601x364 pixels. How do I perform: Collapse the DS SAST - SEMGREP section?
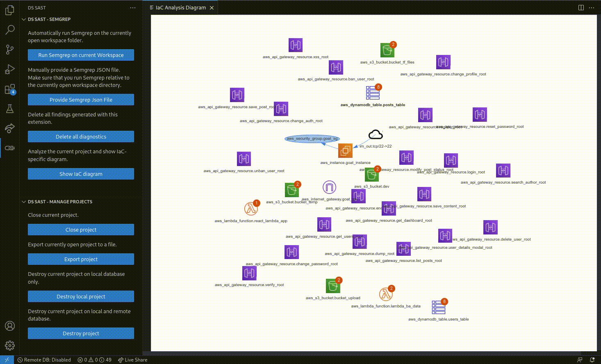coord(49,19)
